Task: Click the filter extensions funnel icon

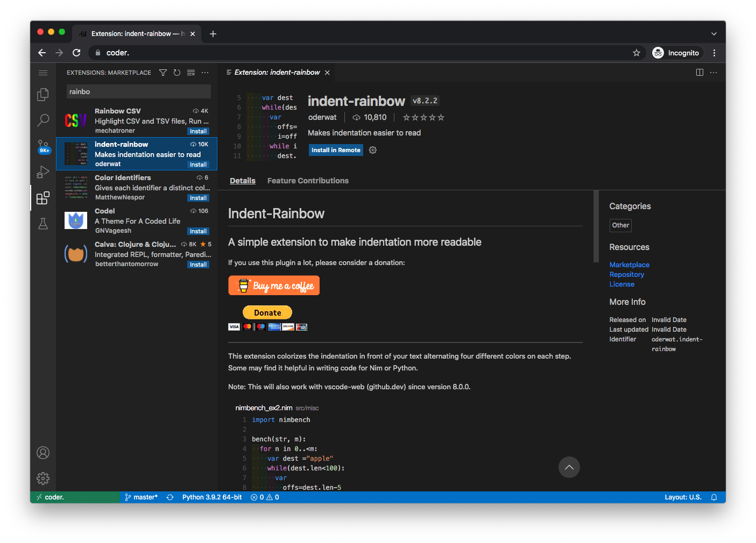Action: tap(163, 73)
